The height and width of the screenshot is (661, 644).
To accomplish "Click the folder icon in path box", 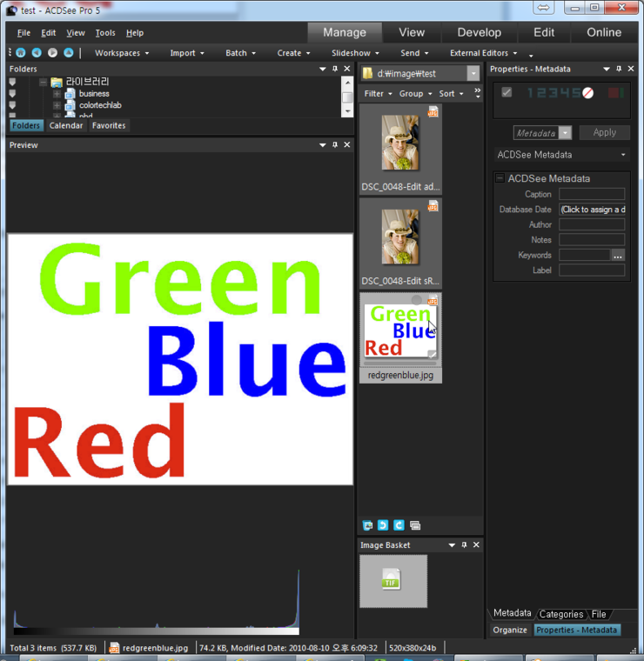I will coord(368,73).
